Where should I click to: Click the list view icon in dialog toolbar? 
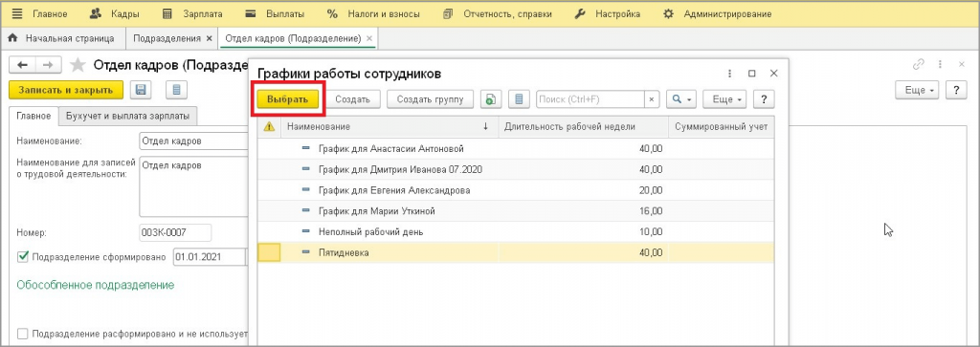pyautogui.click(x=518, y=99)
